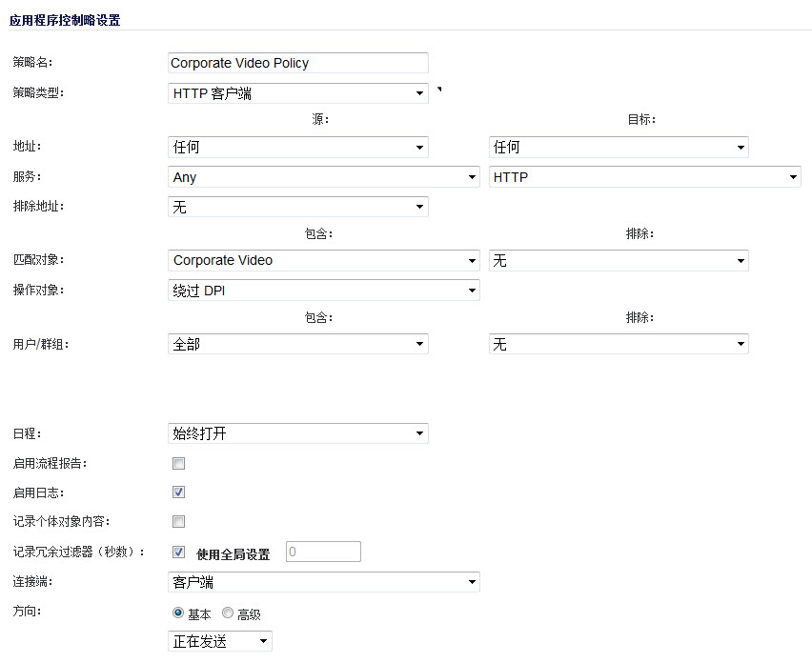Open 匹配对象 Corporate Video dropdown
The width and height of the screenshot is (812, 663).
pyautogui.click(x=324, y=260)
